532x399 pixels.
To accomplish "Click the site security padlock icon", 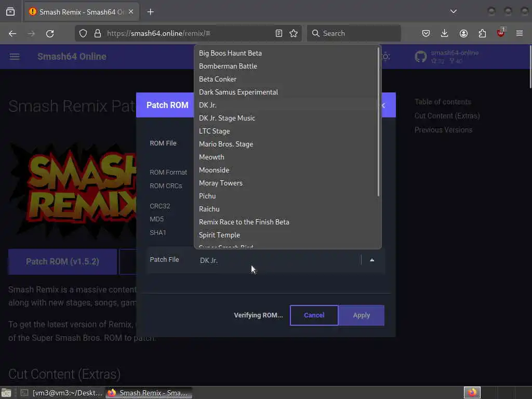I will pyautogui.click(x=98, y=33).
